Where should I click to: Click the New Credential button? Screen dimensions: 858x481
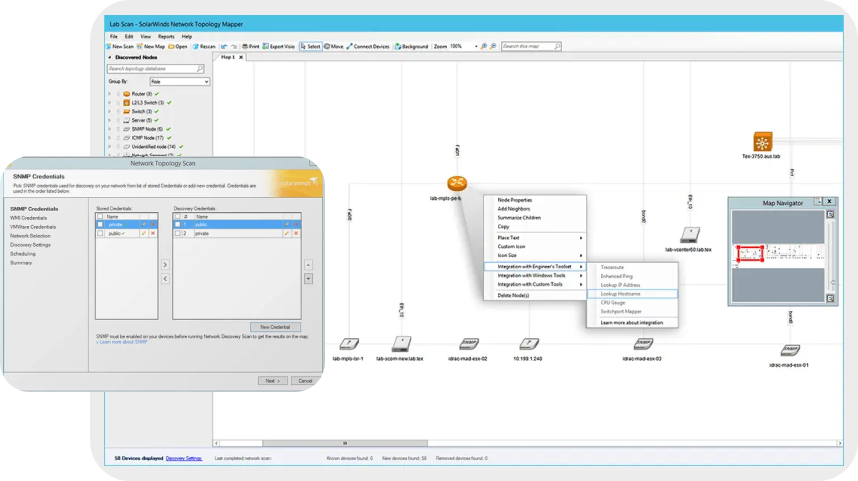(x=275, y=327)
